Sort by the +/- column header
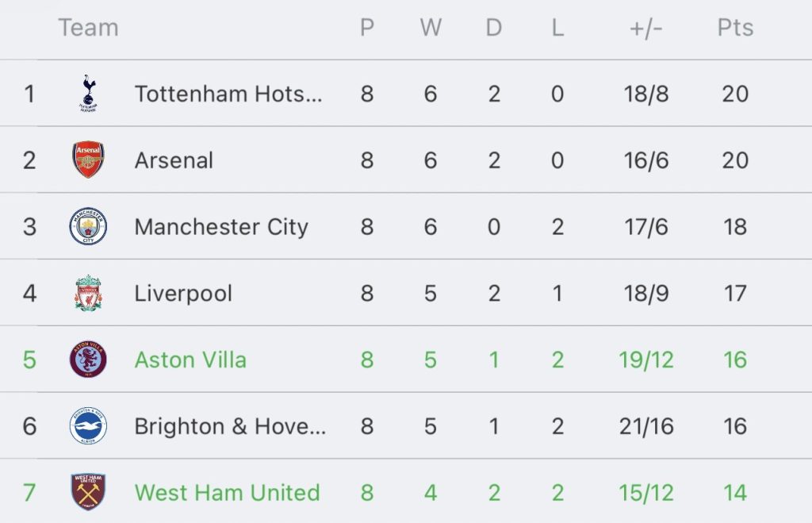Screen dimensions: 812x523 pyautogui.click(x=645, y=29)
